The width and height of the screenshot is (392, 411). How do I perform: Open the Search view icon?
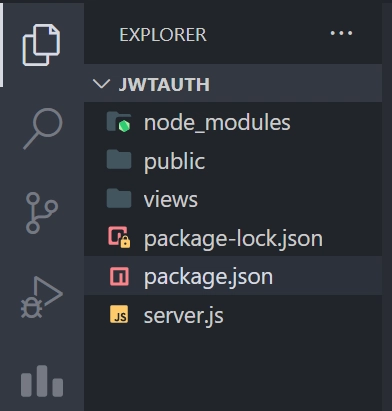pos(43,128)
